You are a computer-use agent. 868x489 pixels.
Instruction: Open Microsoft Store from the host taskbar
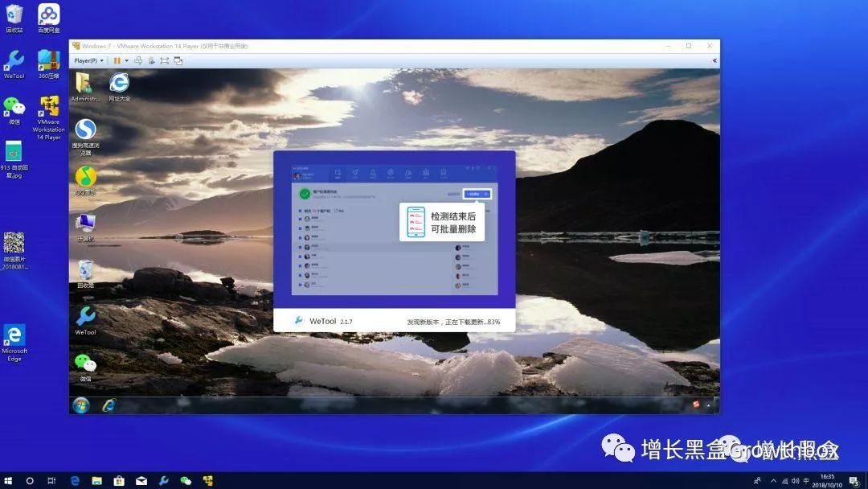tap(119, 481)
